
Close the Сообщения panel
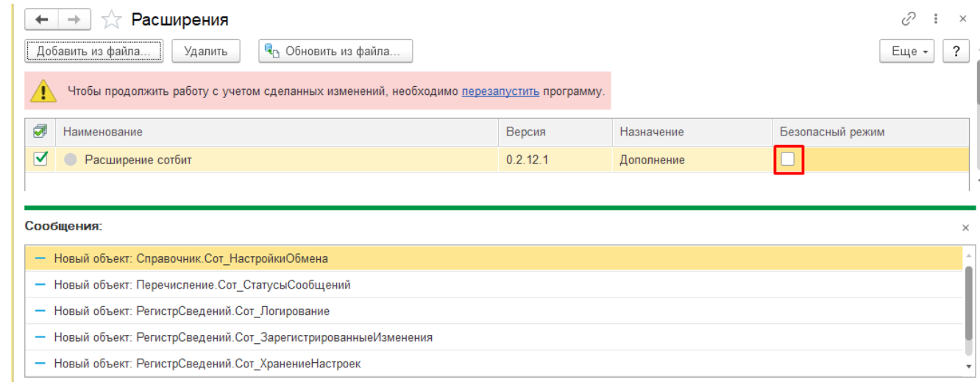[965, 227]
